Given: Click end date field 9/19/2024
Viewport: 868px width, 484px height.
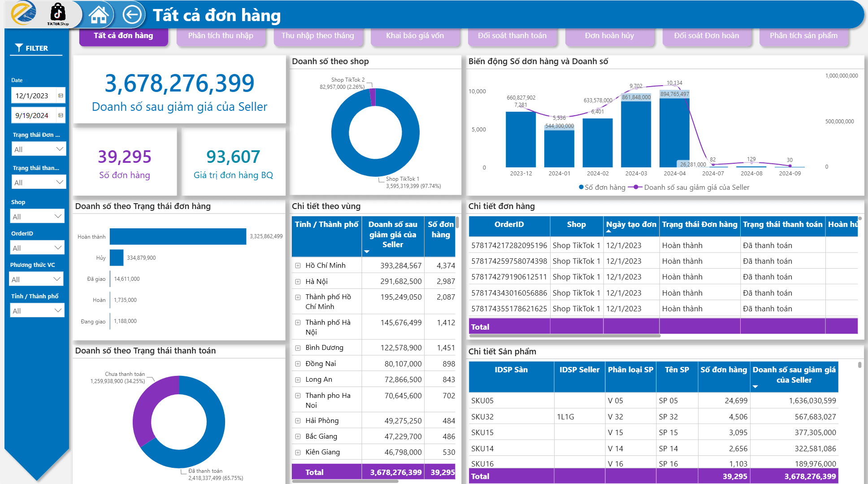Looking at the screenshot, I should [x=34, y=115].
